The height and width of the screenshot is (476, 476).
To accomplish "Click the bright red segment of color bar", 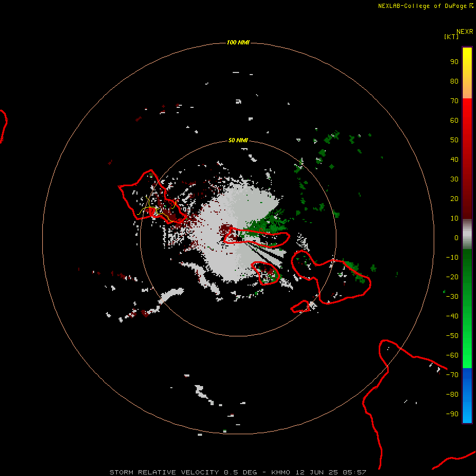I will click(467, 159).
